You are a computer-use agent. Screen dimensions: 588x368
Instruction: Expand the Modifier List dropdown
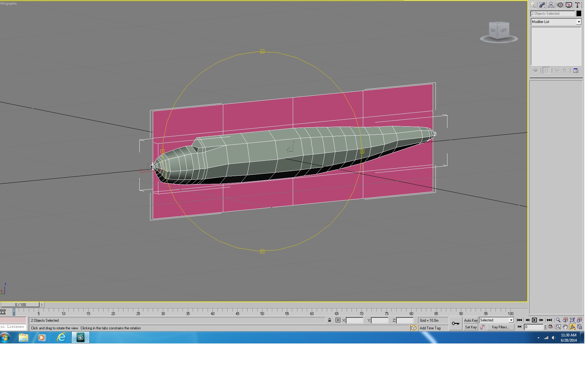pos(556,22)
